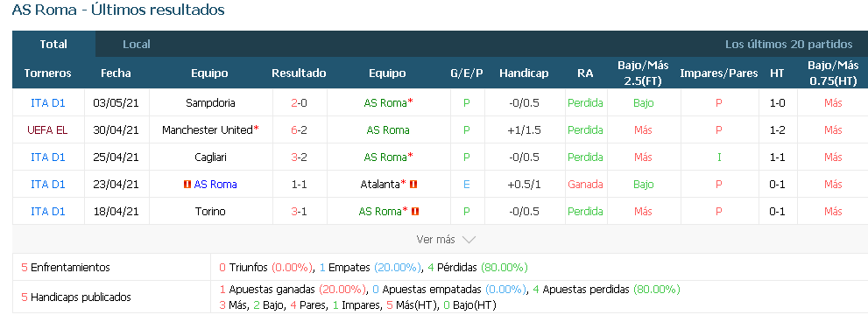
Task: Switch to the Local tab
Action: [x=137, y=45]
